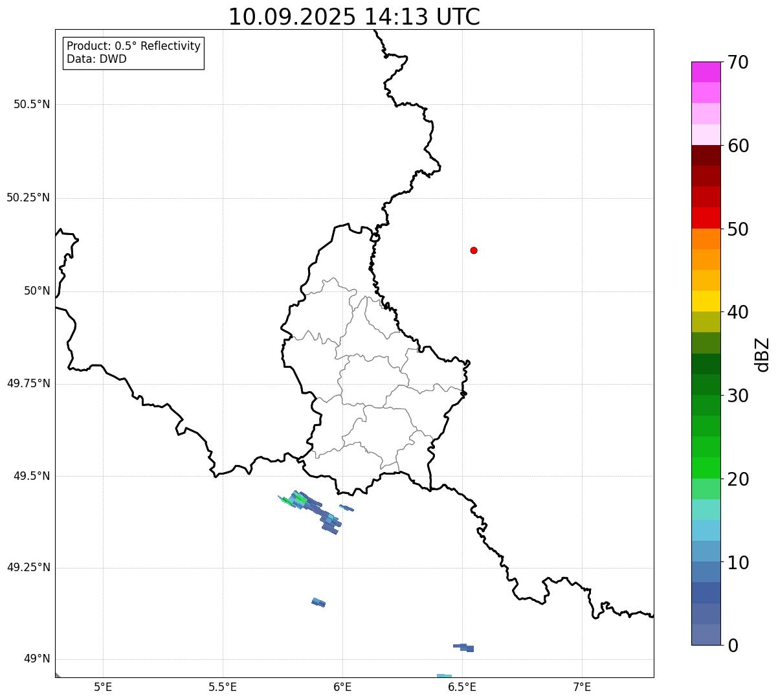Click the Product: 0.5° Reflectivity label

coord(133,47)
